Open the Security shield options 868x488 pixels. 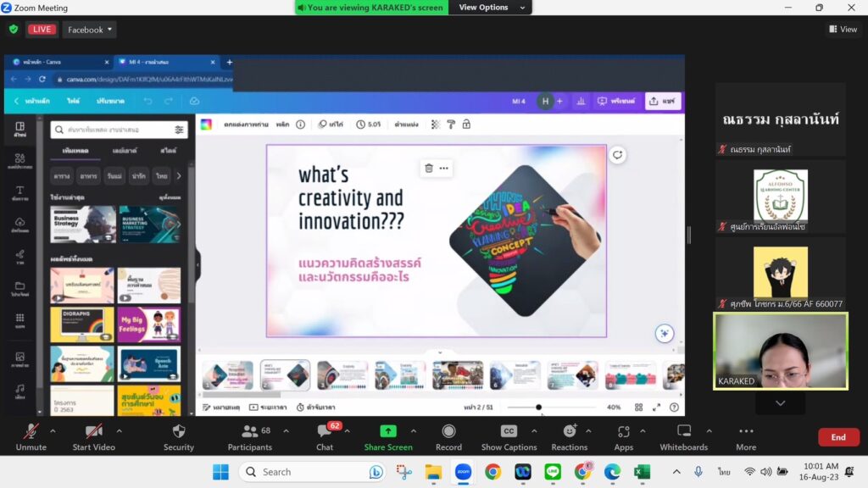click(178, 436)
